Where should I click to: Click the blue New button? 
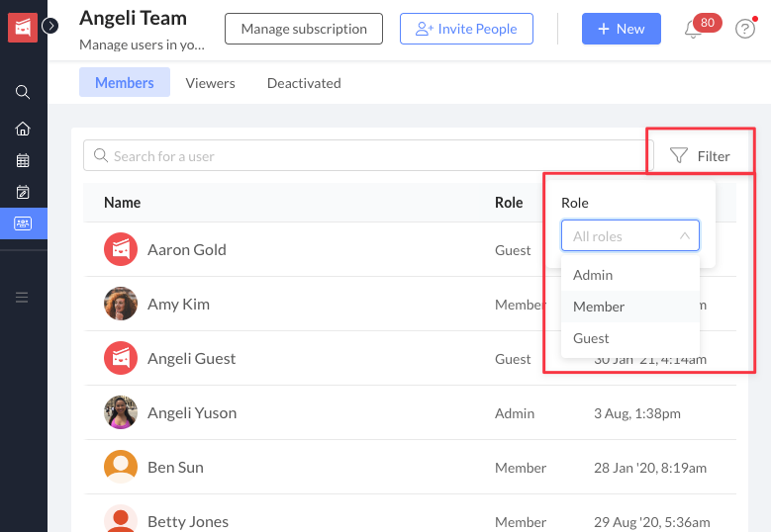[x=621, y=29]
